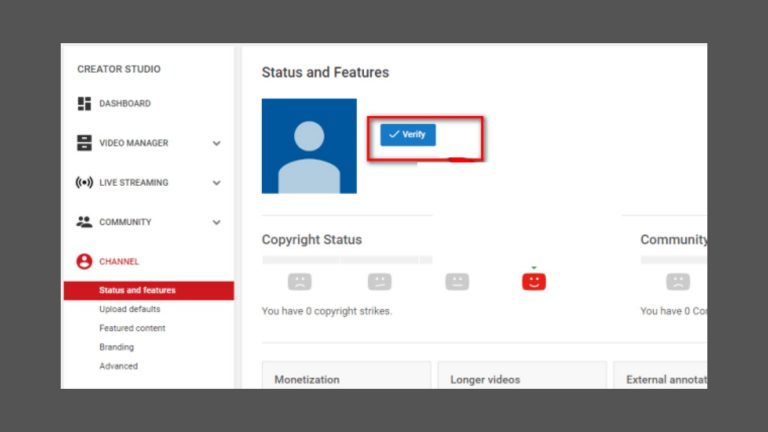The image size is (768, 432).
Task: Select Status and features item
Action: point(149,290)
